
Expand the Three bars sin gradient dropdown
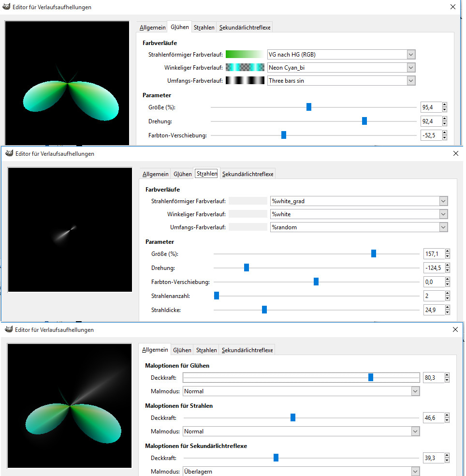pyautogui.click(x=411, y=81)
